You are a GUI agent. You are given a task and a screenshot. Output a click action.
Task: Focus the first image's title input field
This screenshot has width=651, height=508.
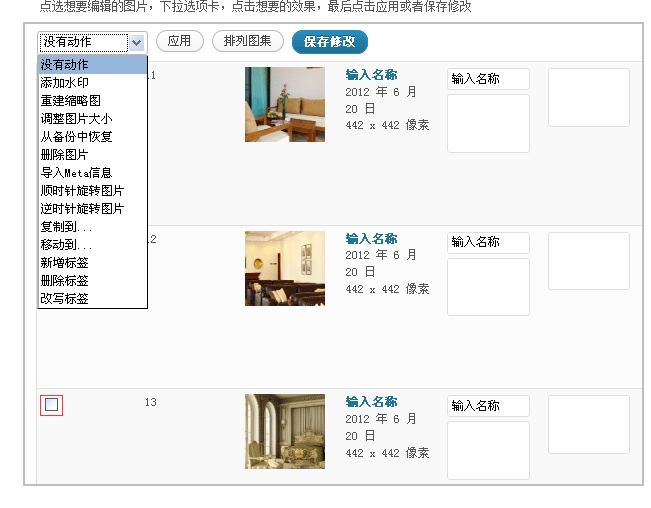(x=488, y=79)
